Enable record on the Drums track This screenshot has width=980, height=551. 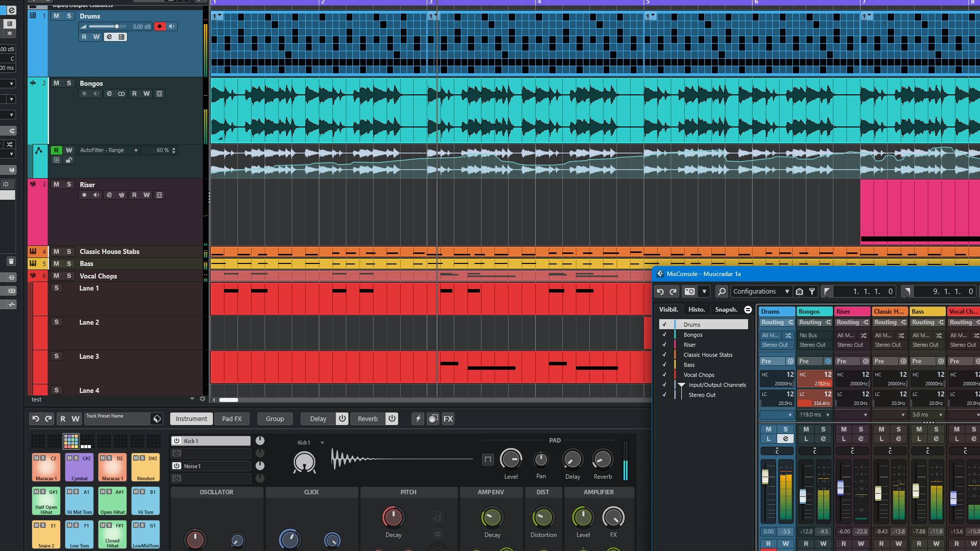click(160, 27)
